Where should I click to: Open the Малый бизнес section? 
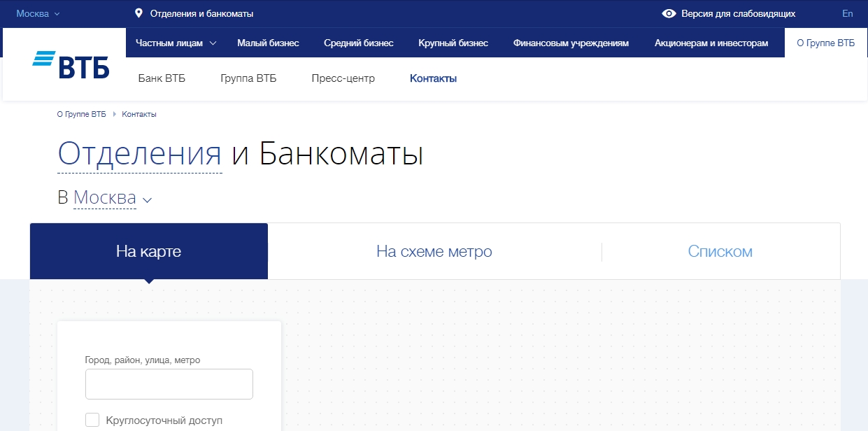pos(268,43)
